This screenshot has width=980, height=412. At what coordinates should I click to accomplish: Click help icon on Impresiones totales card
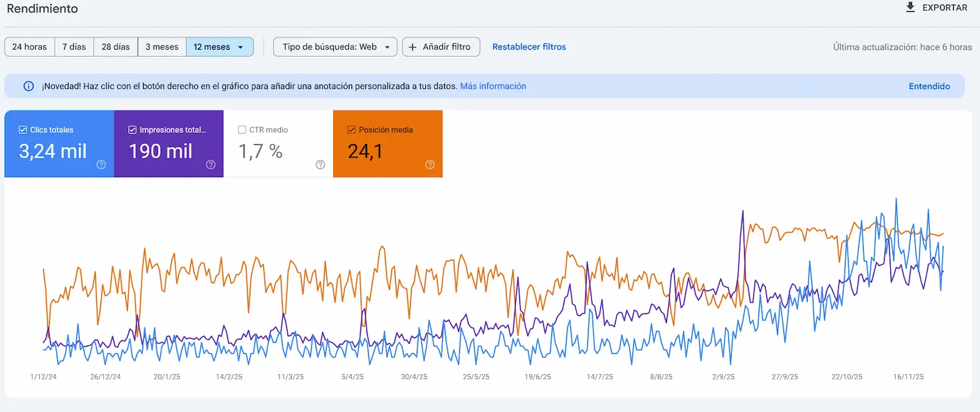pyautogui.click(x=210, y=165)
